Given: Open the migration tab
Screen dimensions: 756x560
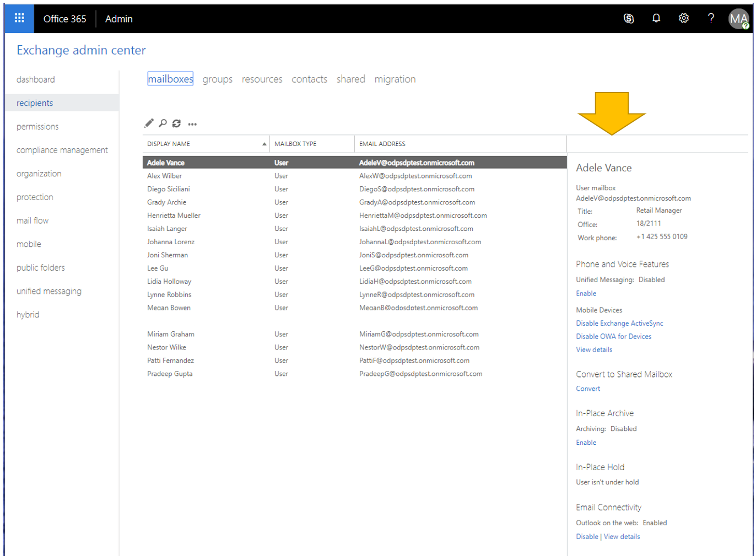Looking at the screenshot, I should point(395,79).
